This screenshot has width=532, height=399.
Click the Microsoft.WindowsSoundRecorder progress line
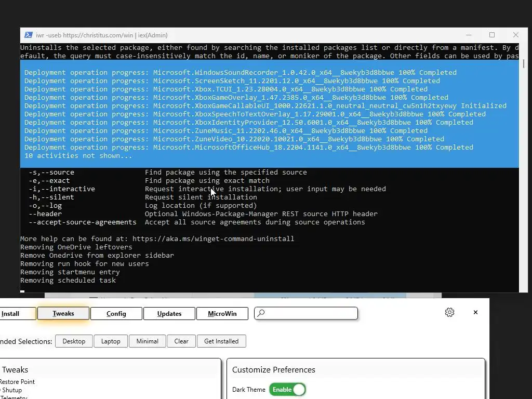pyautogui.click(x=241, y=73)
